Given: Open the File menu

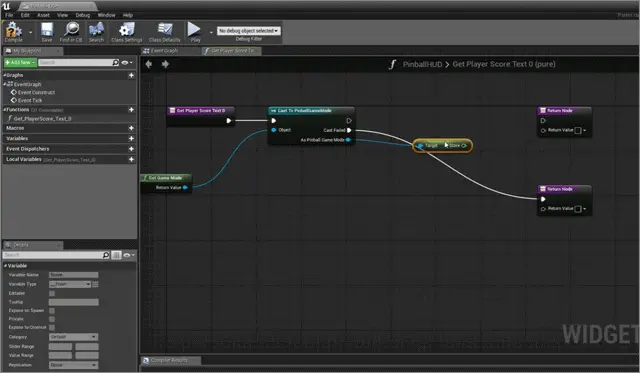Looking at the screenshot, I should pyautogui.click(x=9, y=15).
